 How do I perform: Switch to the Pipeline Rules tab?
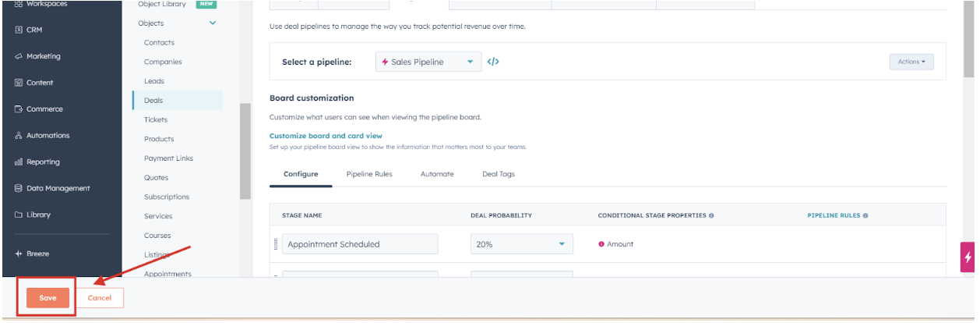(369, 174)
